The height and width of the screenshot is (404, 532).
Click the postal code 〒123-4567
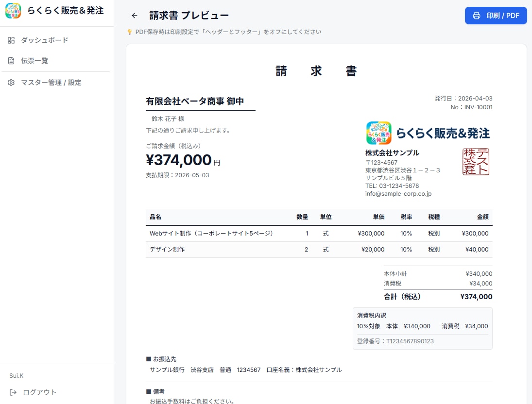[381, 163]
